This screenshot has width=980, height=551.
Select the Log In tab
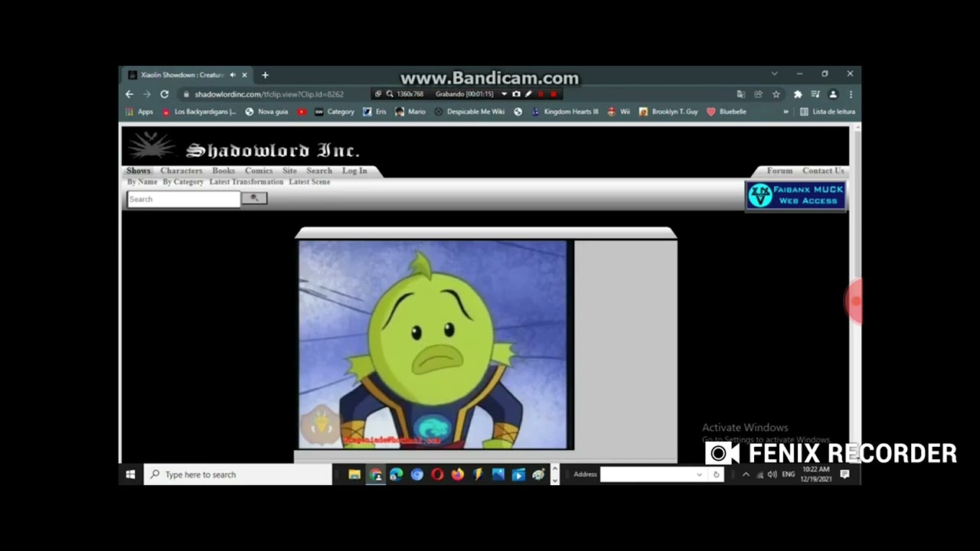[354, 171]
